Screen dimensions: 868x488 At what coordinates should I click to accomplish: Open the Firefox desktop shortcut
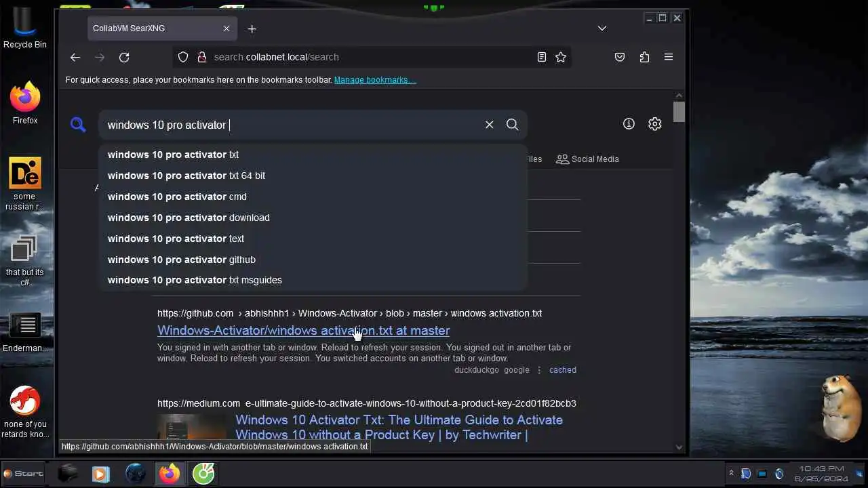pos(25,103)
